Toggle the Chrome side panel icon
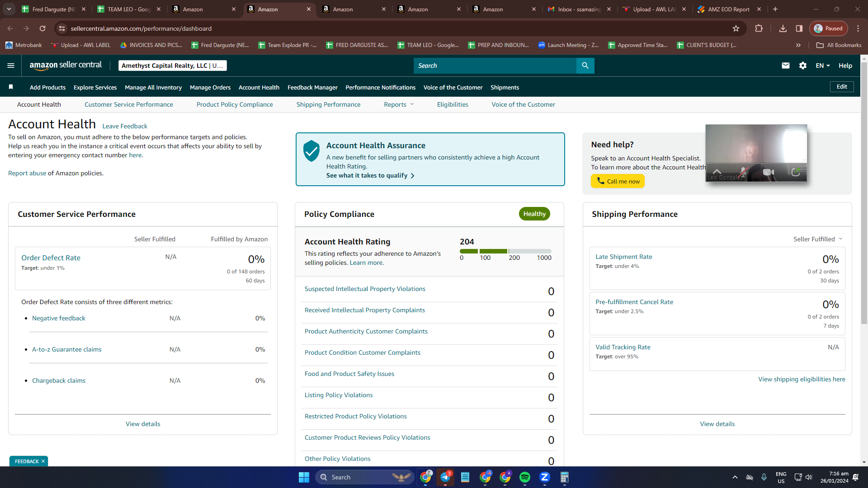This screenshot has height=488, width=868. pos(799,28)
